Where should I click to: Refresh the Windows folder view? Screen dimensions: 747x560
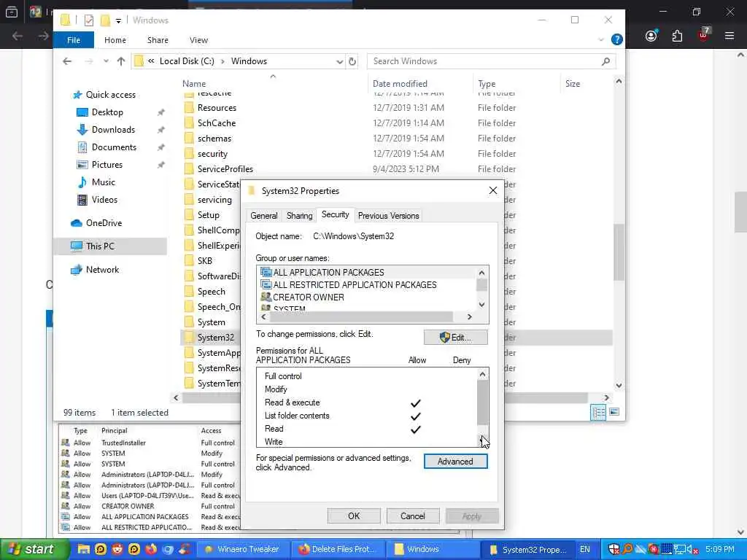coord(352,61)
